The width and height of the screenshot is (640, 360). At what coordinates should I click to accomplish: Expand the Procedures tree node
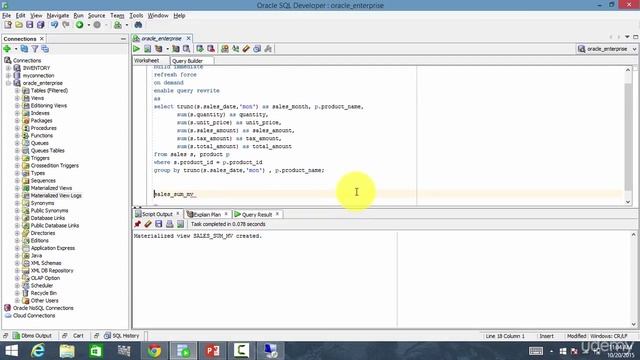click(x=17, y=128)
